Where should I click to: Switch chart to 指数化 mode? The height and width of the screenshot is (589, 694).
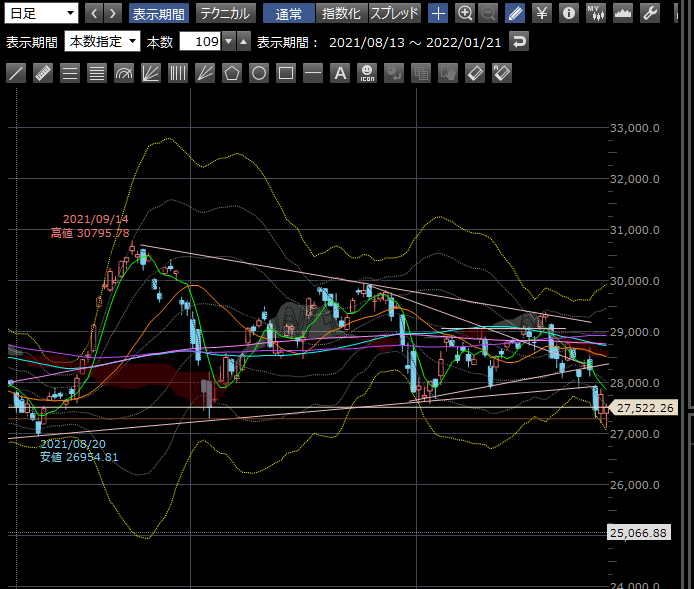(x=341, y=13)
